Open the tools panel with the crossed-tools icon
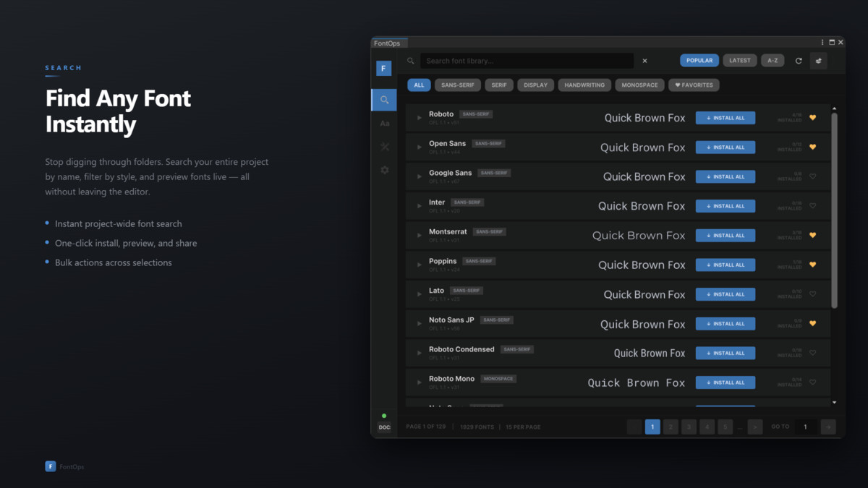The image size is (868, 488). tap(384, 147)
